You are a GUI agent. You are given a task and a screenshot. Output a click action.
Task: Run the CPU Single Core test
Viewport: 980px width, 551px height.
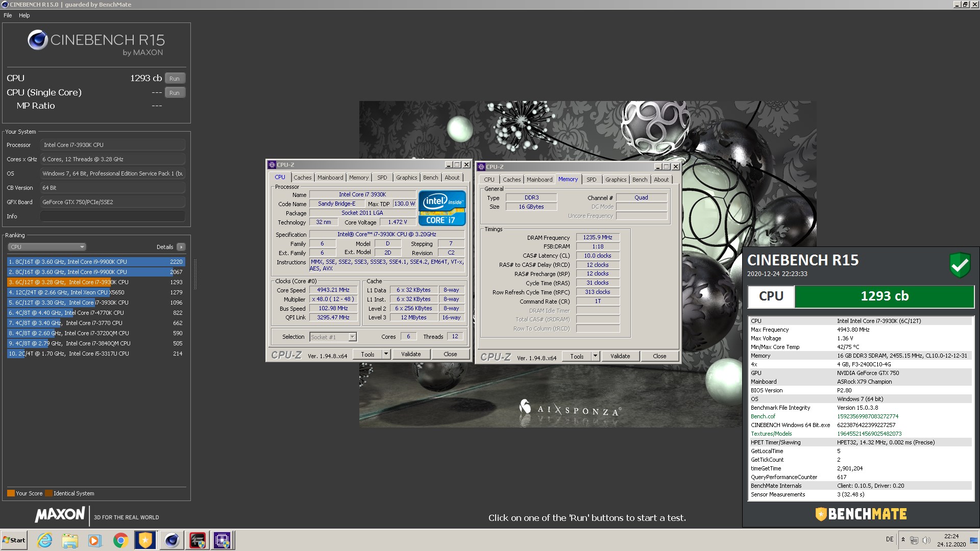click(175, 93)
